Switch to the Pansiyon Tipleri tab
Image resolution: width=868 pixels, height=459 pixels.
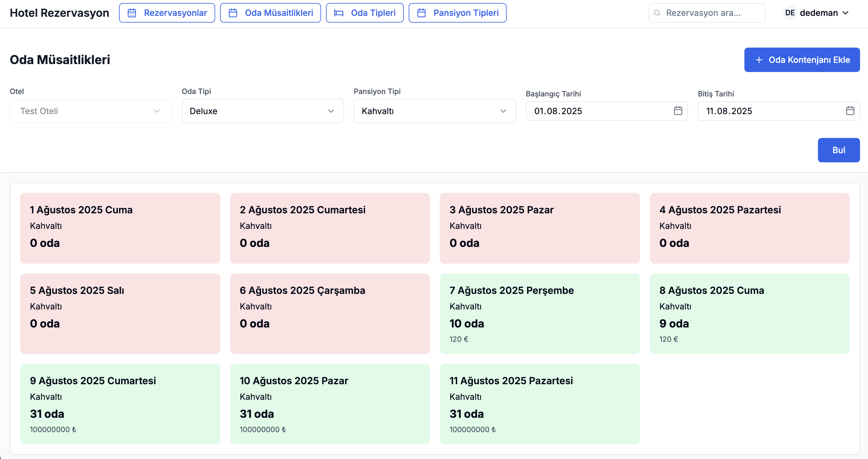[x=458, y=13]
